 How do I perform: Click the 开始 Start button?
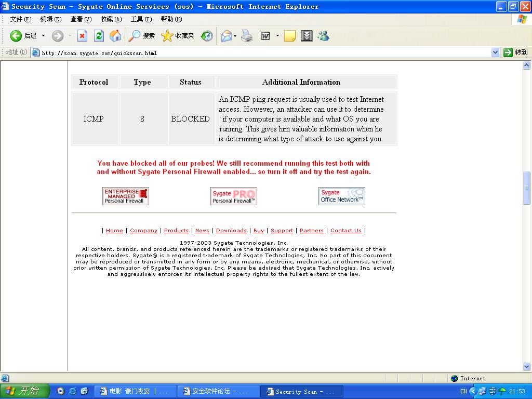pyautogui.click(x=24, y=391)
